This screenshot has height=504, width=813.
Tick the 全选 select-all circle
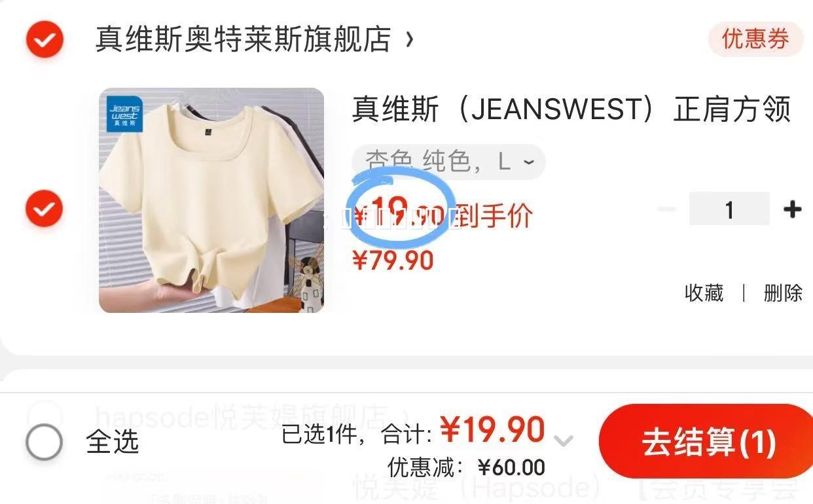coord(44,442)
